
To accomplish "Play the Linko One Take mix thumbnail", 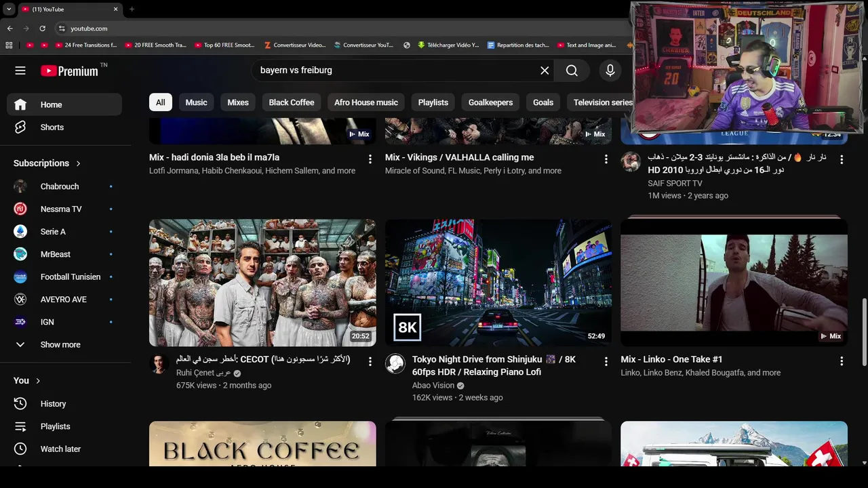I will point(734,283).
